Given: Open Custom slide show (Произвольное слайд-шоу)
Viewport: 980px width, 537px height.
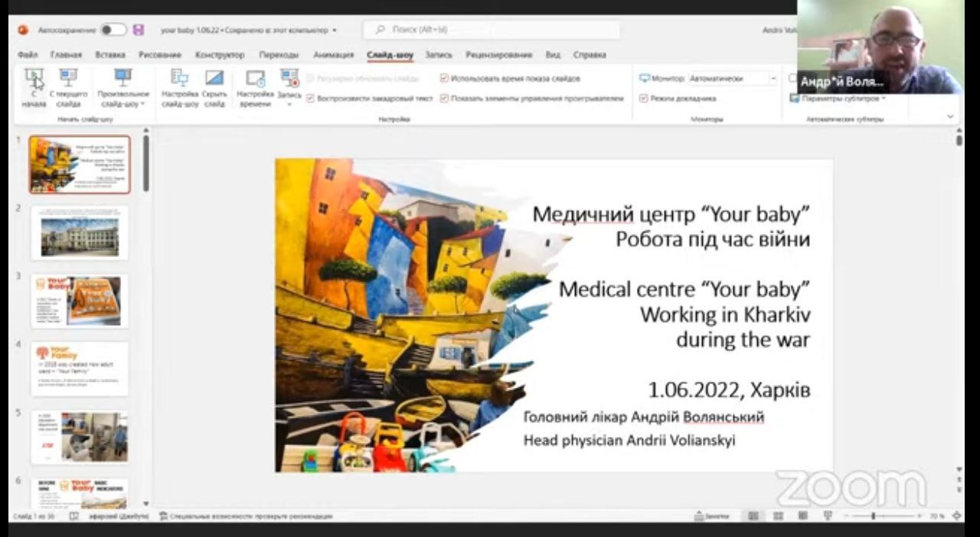Looking at the screenshot, I should pos(123,87).
